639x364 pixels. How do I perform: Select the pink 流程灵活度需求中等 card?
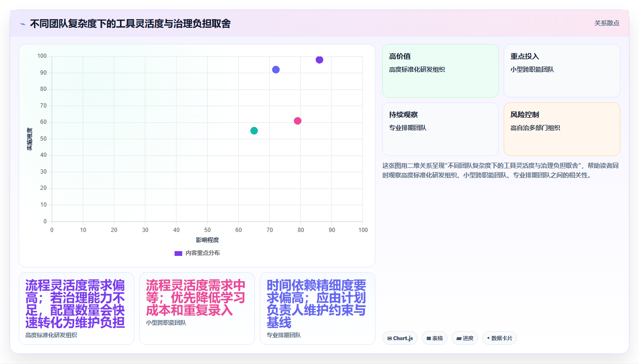[x=197, y=309]
